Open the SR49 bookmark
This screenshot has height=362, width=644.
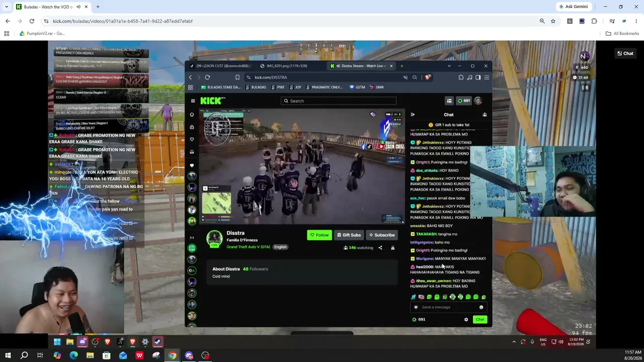point(377,87)
